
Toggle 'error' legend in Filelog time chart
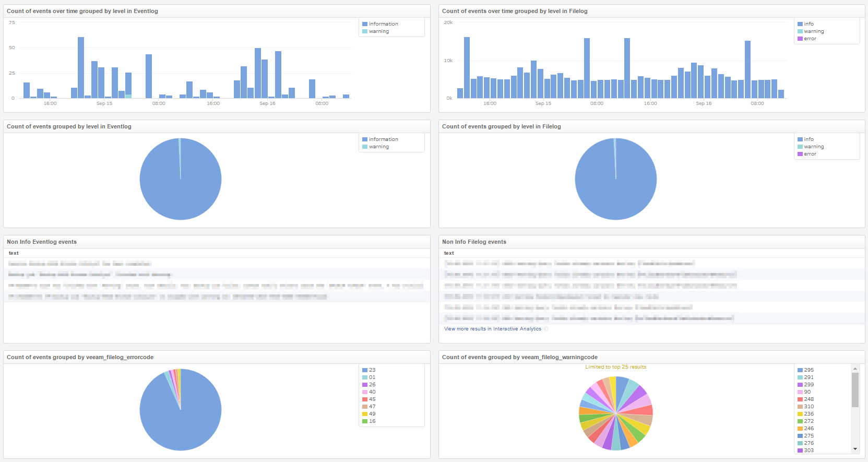click(807, 39)
